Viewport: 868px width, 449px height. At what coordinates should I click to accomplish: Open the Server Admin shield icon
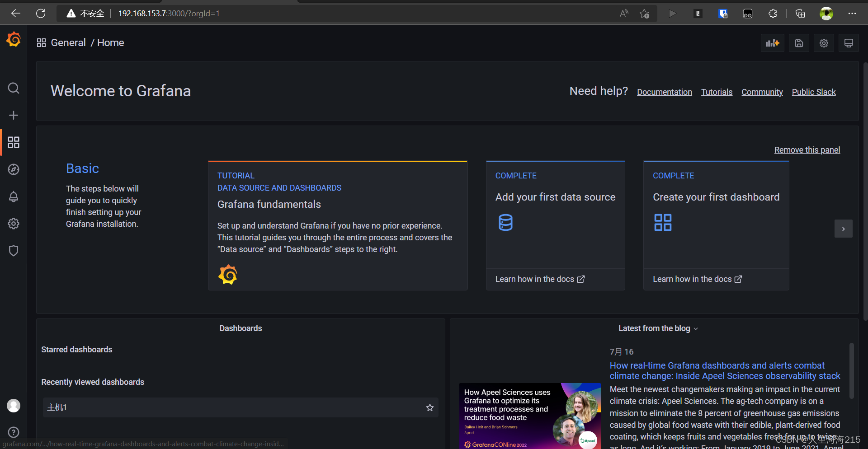pyautogui.click(x=14, y=251)
